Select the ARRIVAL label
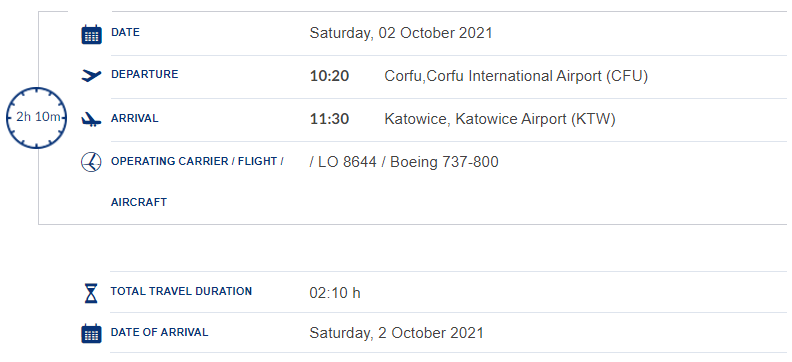The height and width of the screenshot is (362, 792). 134,118
